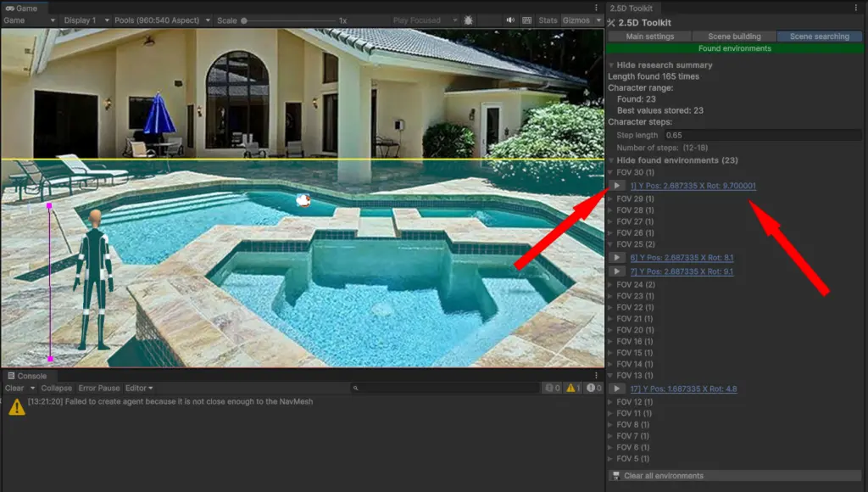Click the keyboard shortcuts icon in Game toolbar
Screen dimensions: 868x492
[x=526, y=20]
